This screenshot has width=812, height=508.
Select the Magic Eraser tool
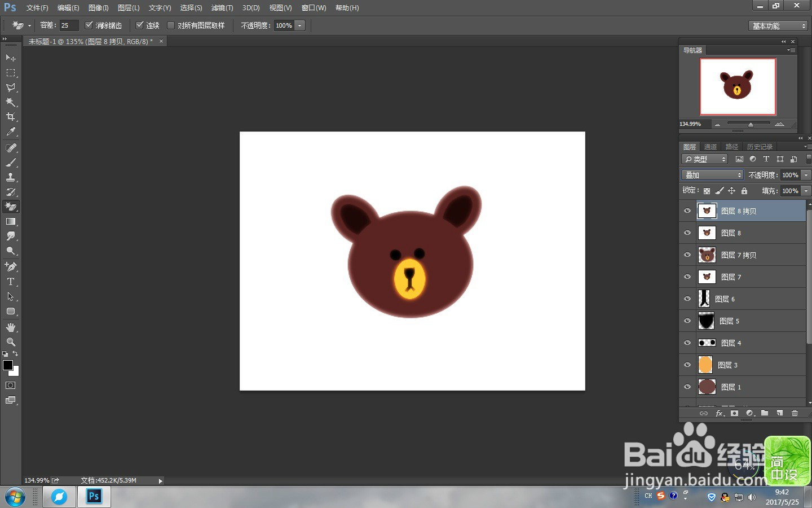coord(11,207)
